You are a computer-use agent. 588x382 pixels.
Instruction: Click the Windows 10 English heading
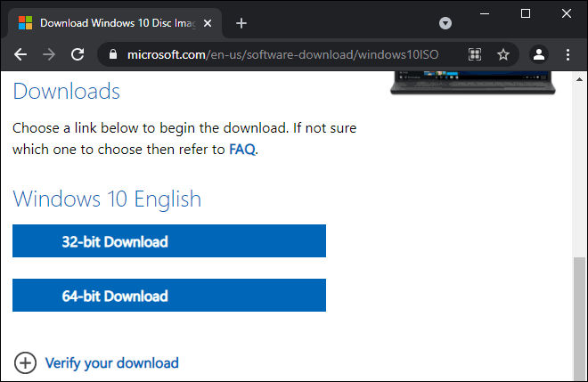(x=107, y=199)
